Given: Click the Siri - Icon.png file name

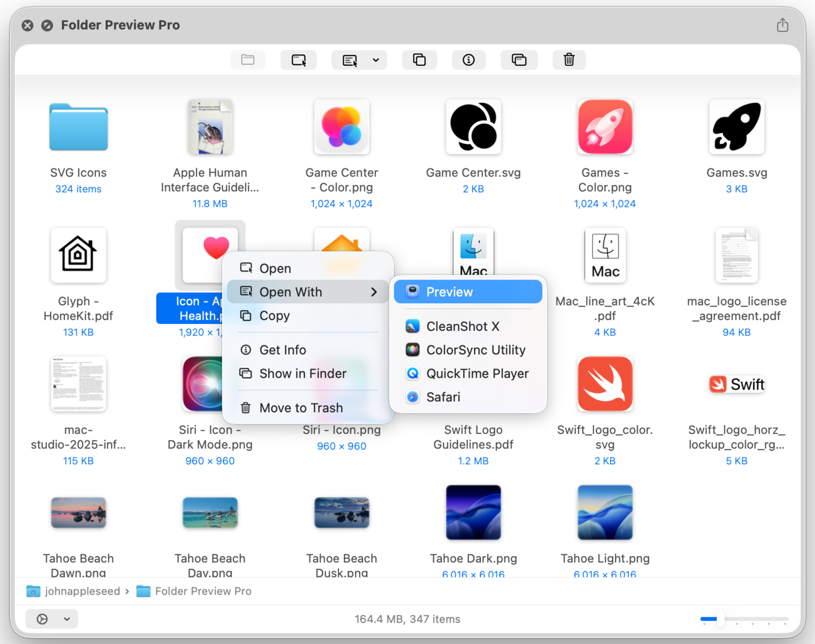Looking at the screenshot, I should click(342, 430).
